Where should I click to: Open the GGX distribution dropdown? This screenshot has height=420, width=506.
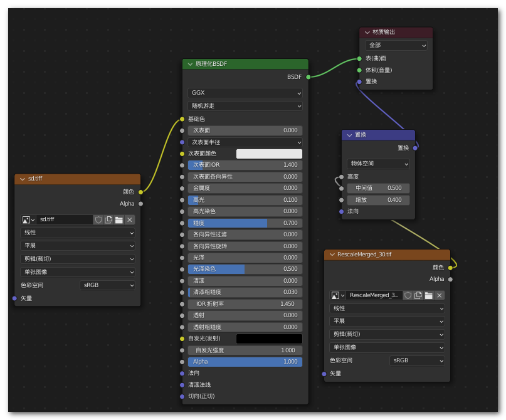click(245, 93)
